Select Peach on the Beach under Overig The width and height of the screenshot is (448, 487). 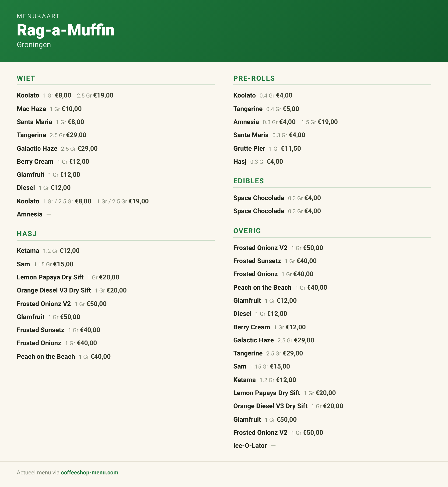click(262, 287)
